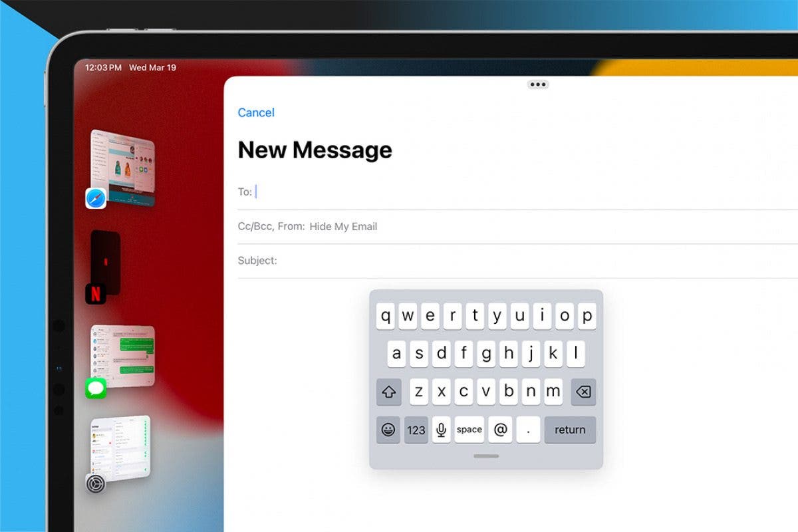Open the multitasking menu with three dots
The image size is (798, 532).
[537, 84]
